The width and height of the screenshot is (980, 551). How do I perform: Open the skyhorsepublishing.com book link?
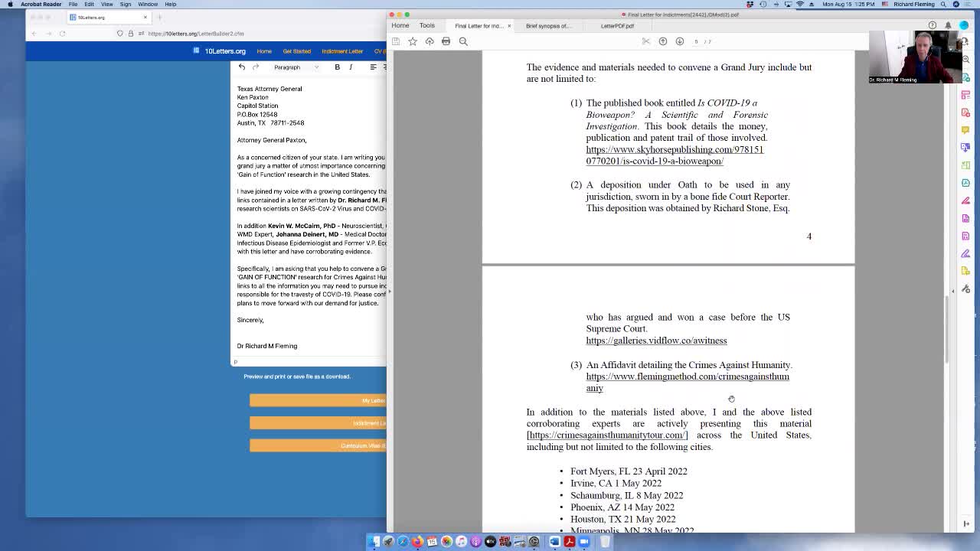click(x=675, y=155)
